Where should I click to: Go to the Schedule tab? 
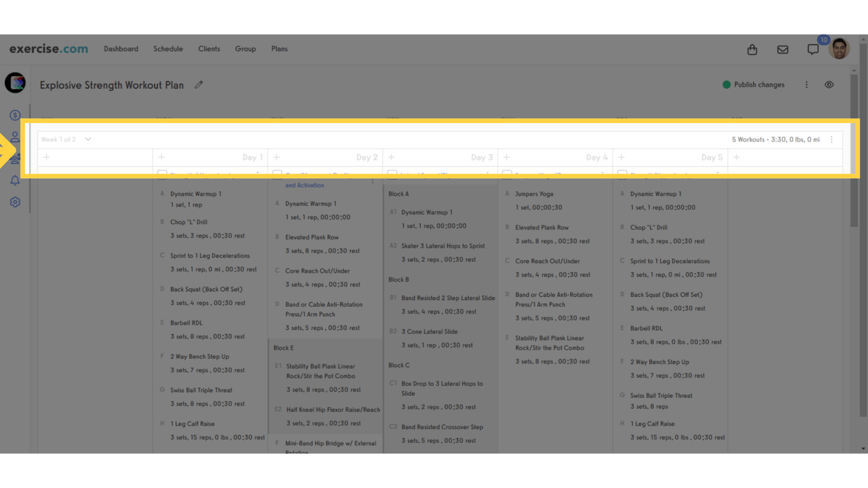(x=168, y=49)
